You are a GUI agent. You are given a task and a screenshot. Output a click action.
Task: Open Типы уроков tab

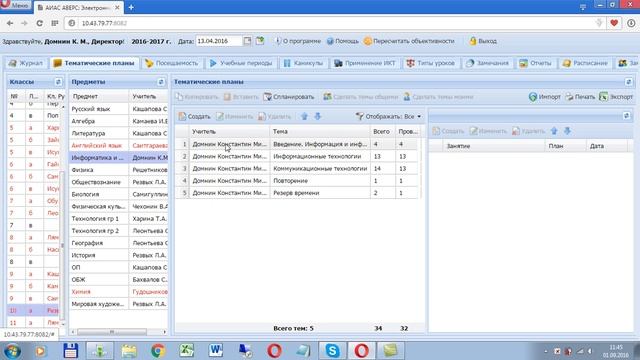(431, 63)
